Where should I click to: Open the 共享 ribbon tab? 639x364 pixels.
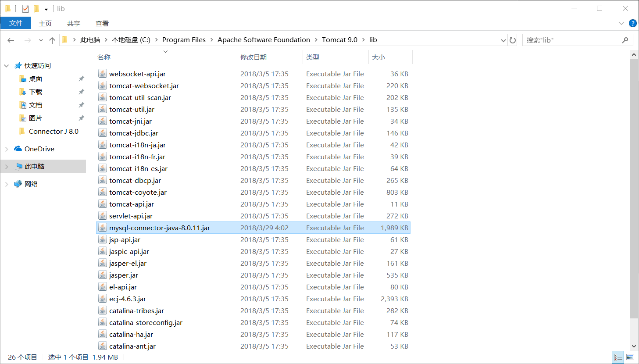pos(74,23)
